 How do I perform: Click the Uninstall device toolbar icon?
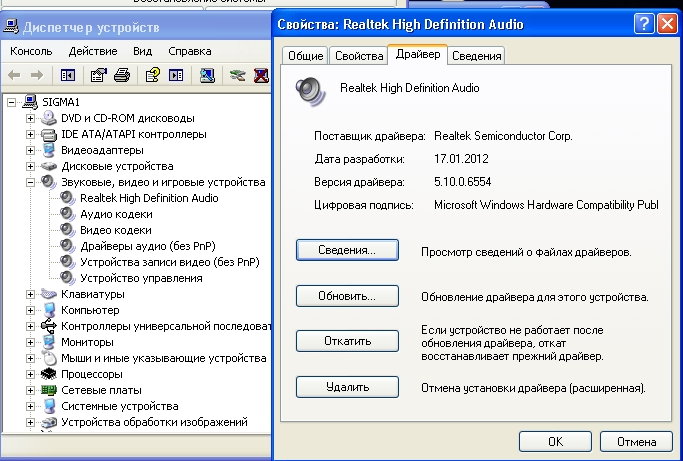[x=261, y=75]
